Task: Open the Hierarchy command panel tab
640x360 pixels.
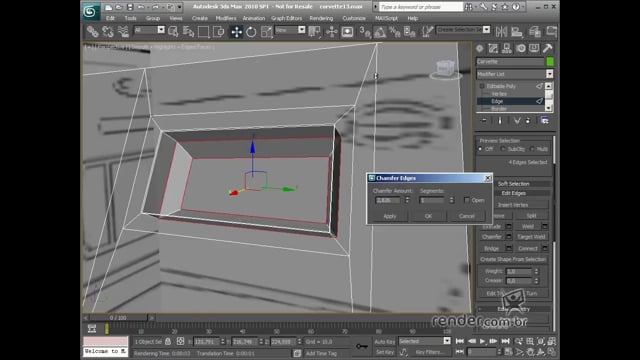Action: [507, 48]
